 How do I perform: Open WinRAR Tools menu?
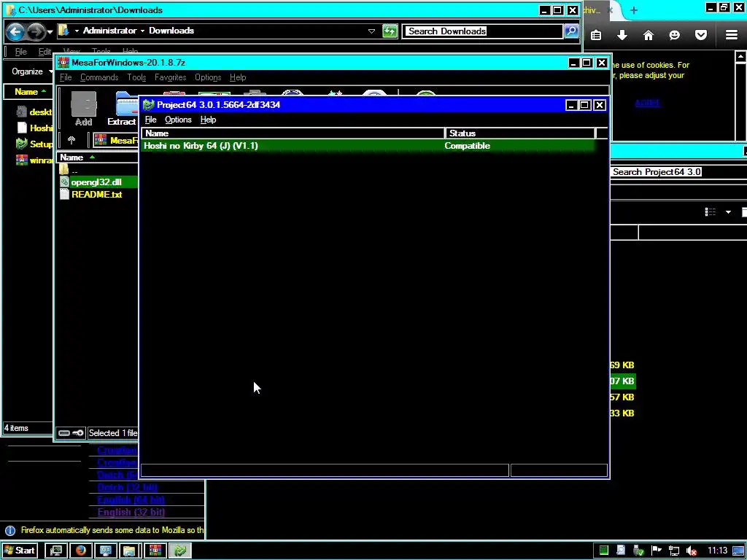[x=136, y=77]
